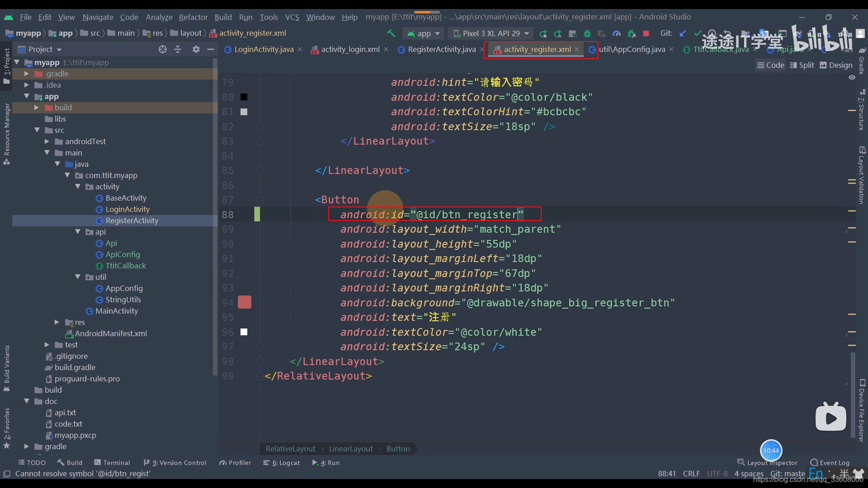Open the Event Log
Image resolution: width=868 pixels, height=488 pixels.
click(830, 463)
